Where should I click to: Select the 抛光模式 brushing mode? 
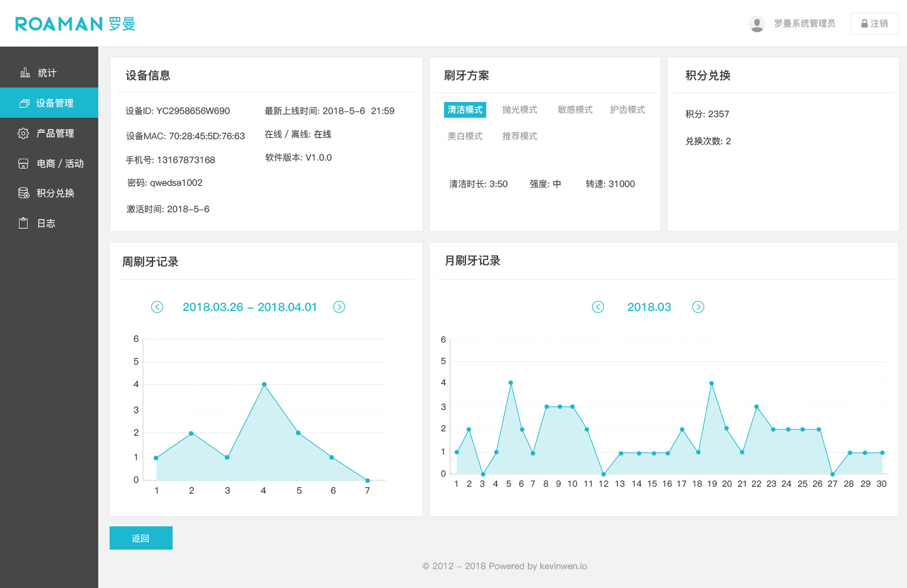520,110
